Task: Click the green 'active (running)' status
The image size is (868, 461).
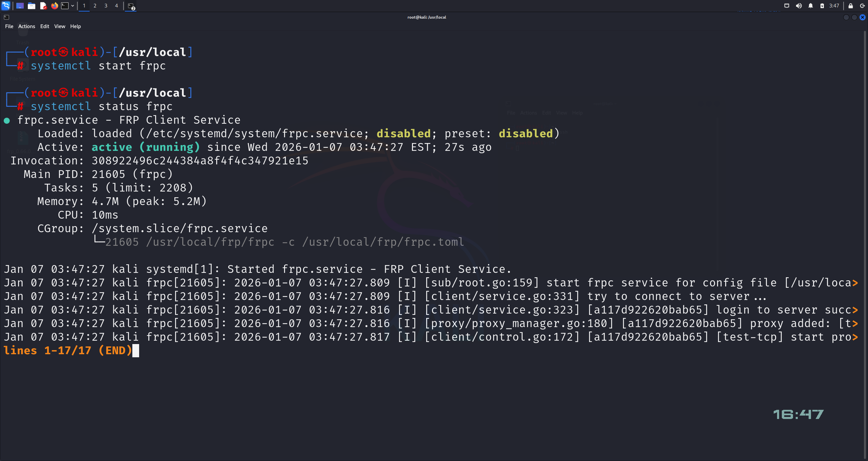Action: [x=146, y=147]
